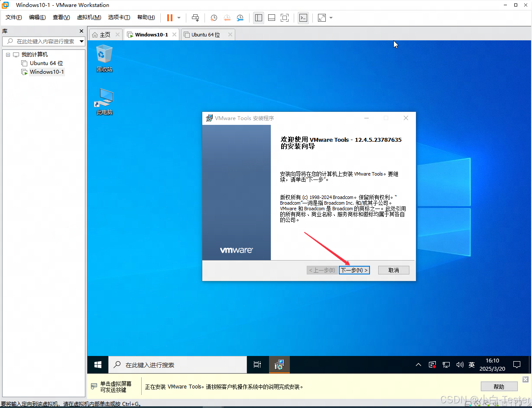This screenshot has height=408, width=532.
Task: Open the 帮助(H) menu
Action: 146,17
